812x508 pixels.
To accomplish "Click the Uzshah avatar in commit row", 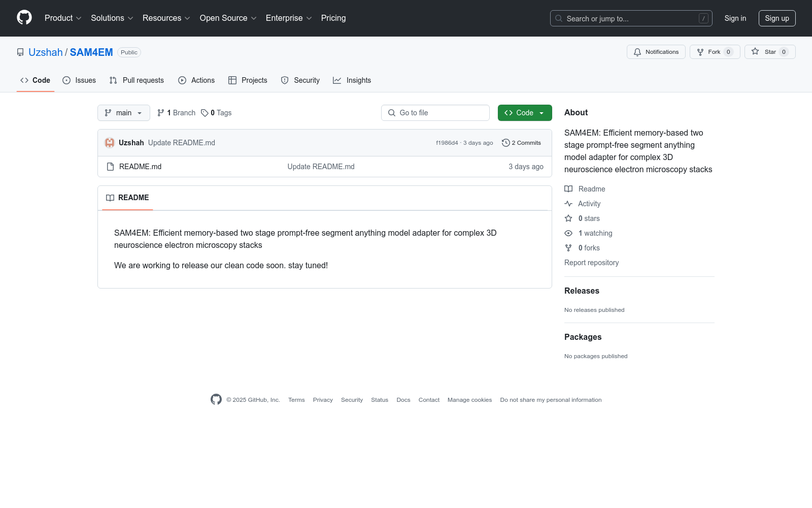I will 110,143.
